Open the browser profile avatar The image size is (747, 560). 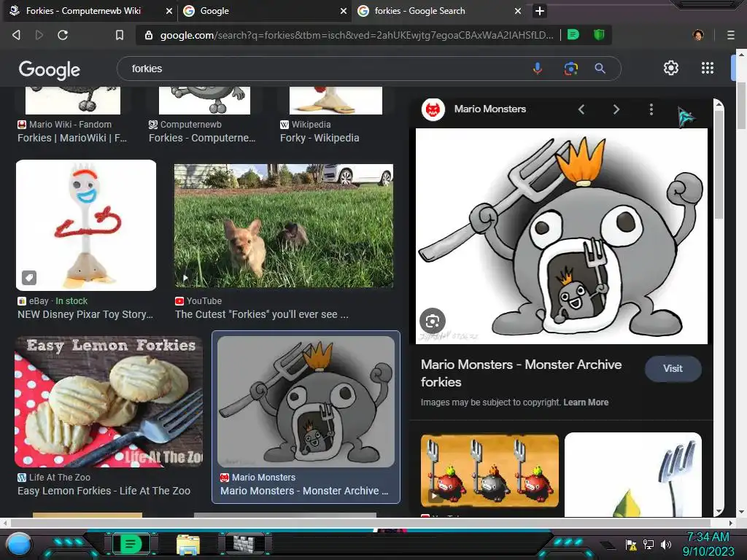698,35
